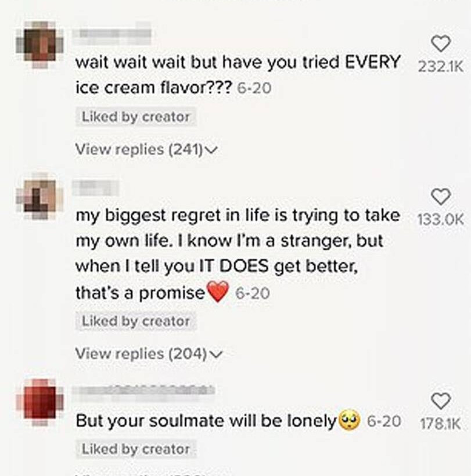The image size is (471, 476).
Task: Click the 232.1K like count
Action: (441, 67)
